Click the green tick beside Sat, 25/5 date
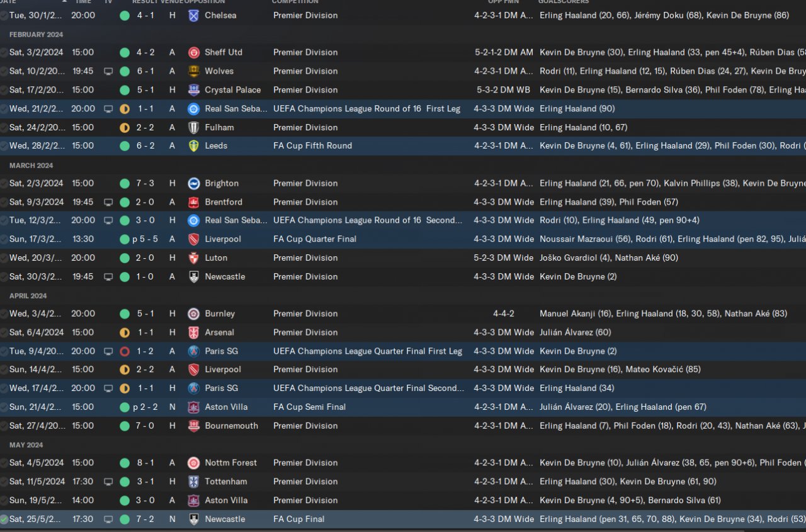 (4, 519)
